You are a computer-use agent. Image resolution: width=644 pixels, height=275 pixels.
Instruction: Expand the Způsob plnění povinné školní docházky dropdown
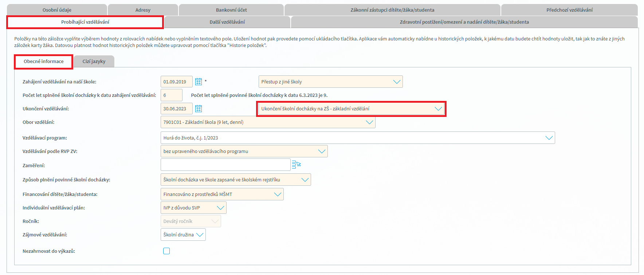pos(236,180)
